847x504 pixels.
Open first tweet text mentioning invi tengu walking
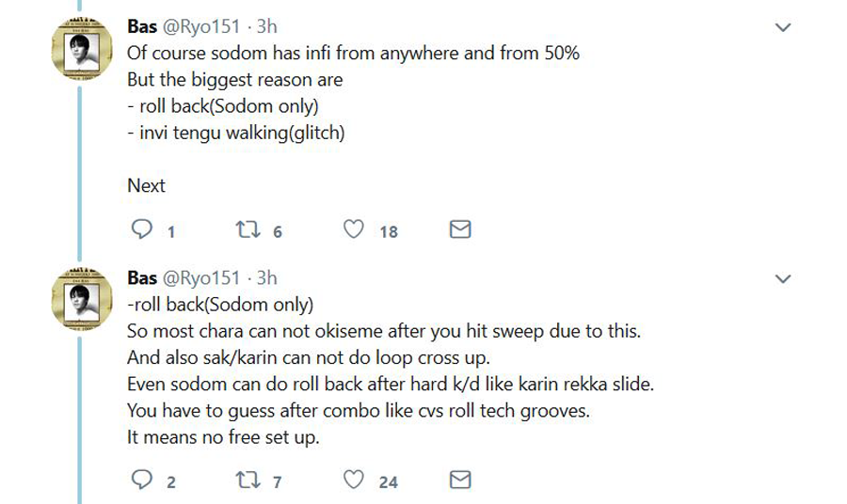tap(236, 133)
